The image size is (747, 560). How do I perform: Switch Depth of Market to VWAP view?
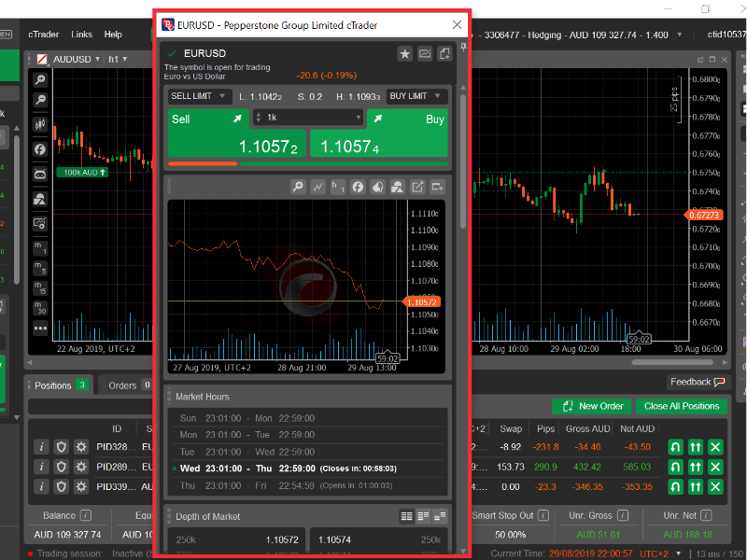point(440,516)
